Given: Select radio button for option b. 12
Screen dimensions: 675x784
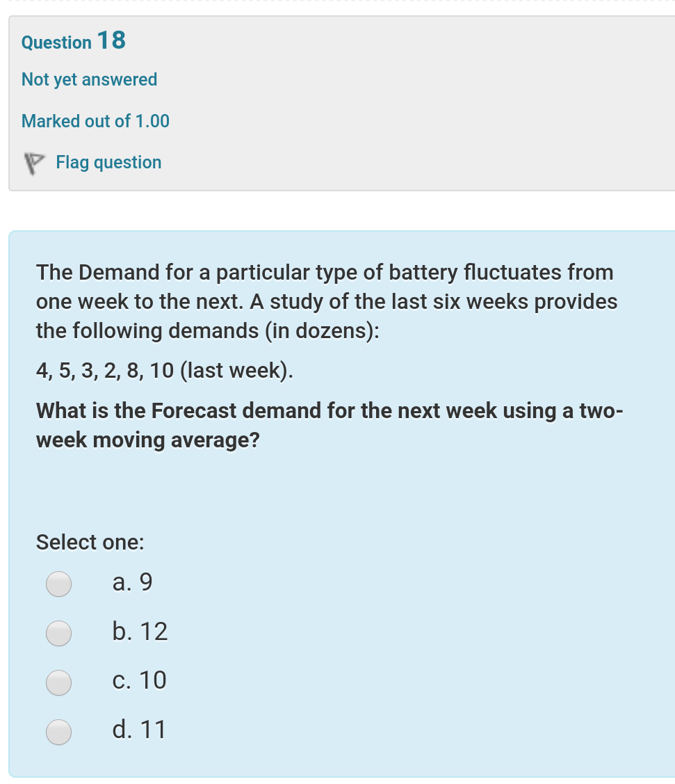Looking at the screenshot, I should click(x=58, y=633).
